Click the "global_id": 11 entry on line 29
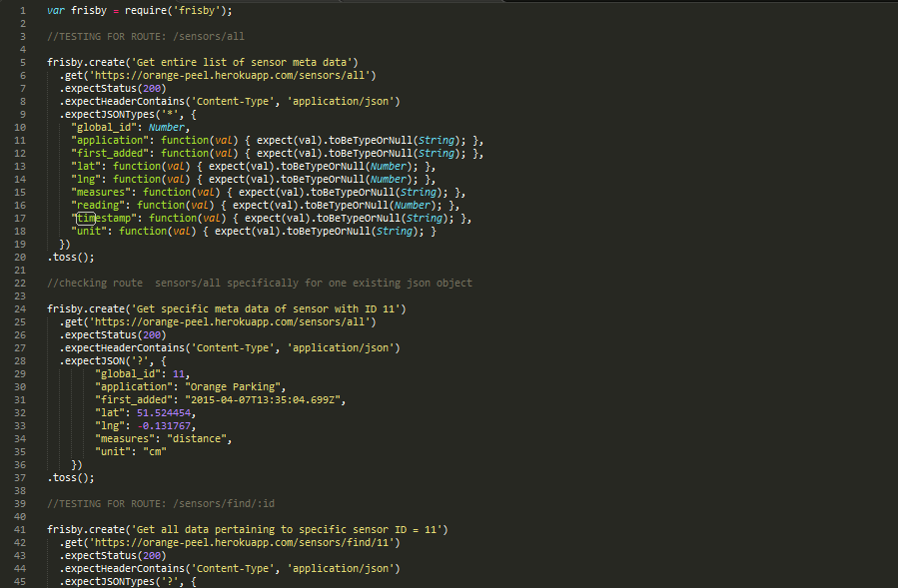Screen dimensions: 898x588 142,374
